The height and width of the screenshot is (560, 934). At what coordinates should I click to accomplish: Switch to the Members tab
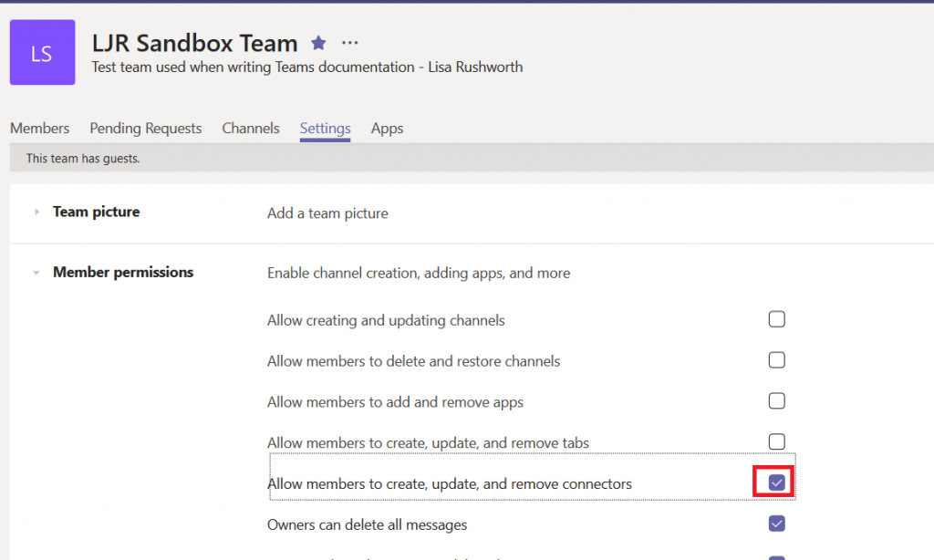point(40,128)
